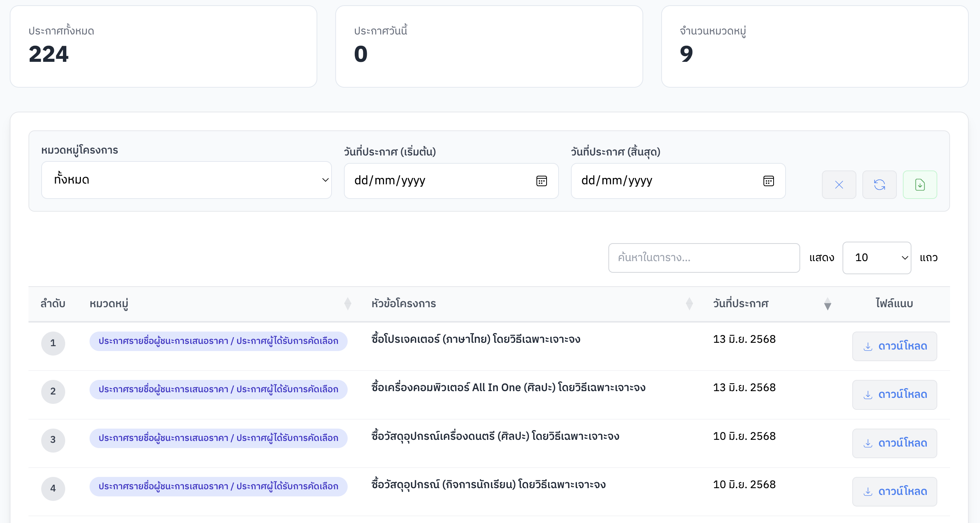
Task: Open the green export/download icon
Action: [920, 184]
